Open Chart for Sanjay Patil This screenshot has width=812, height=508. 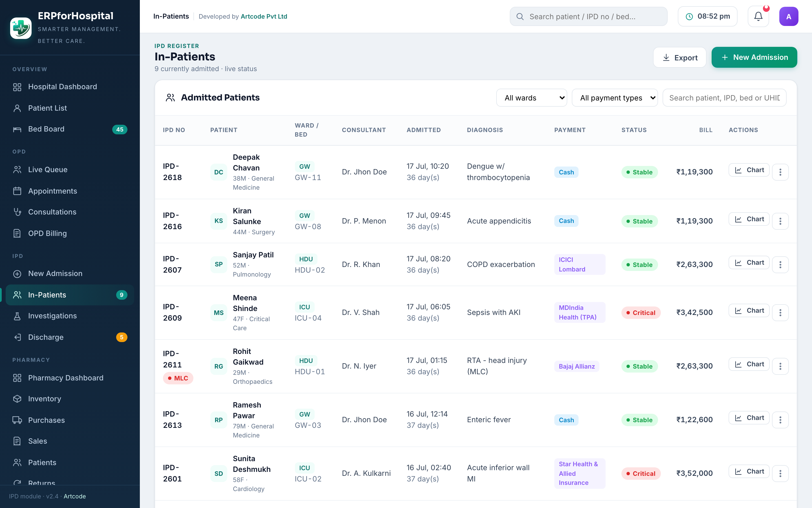click(x=749, y=263)
